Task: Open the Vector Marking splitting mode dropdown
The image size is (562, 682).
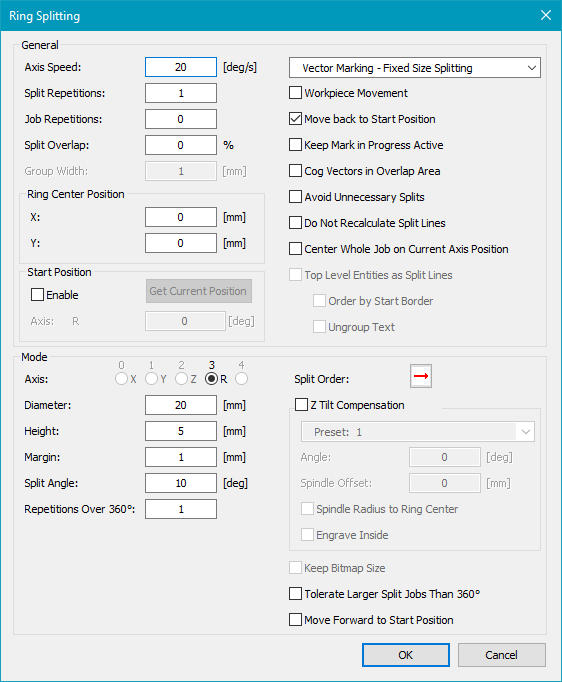Action: (x=415, y=68)
